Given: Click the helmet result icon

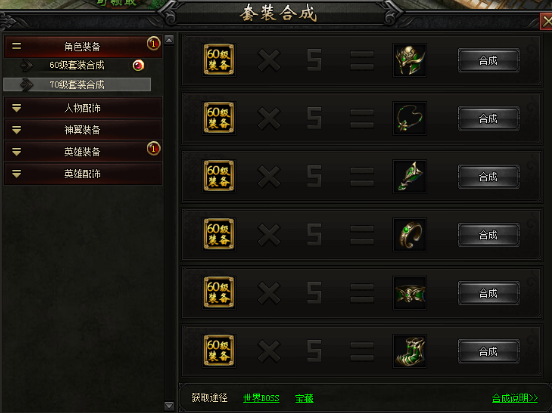Looking at the screenshot, I should pyautogui.click(x=409, y=60).
